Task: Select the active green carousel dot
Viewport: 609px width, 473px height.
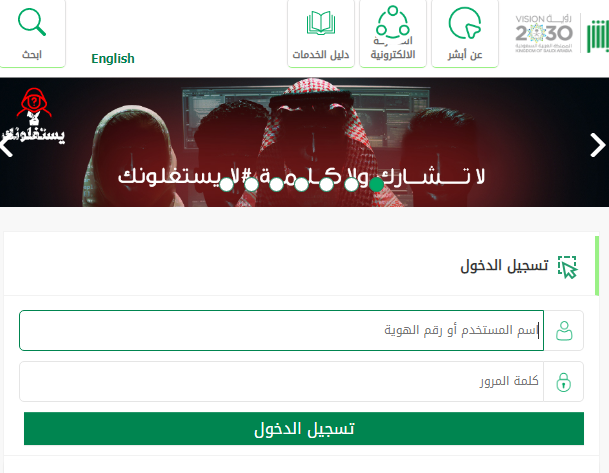Action: pos(376,184)
